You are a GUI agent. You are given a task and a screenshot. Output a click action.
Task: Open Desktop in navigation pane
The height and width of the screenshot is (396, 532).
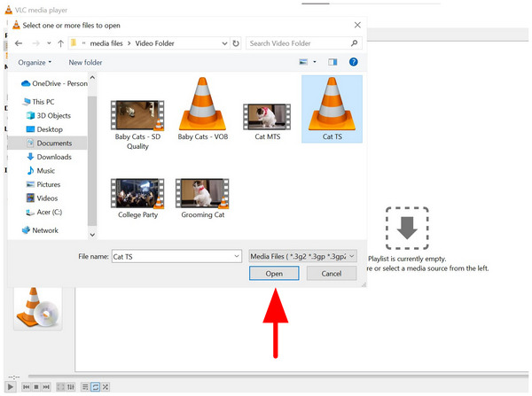(45, 129)
